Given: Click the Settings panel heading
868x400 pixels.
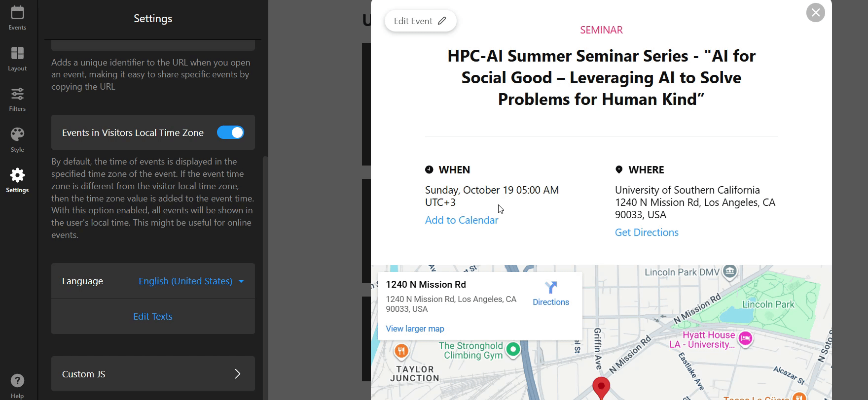Looking at the screenshot, I should pyautogui.click(x=153, y=19).
